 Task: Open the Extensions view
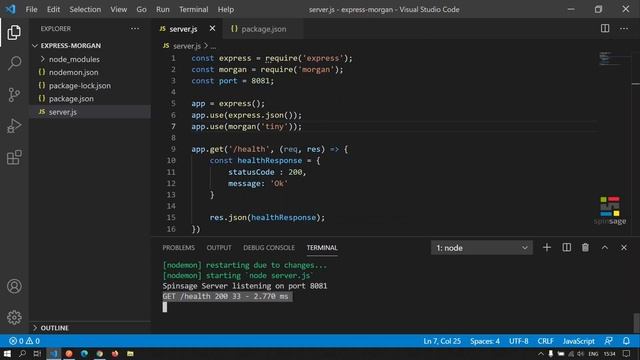(14, 157)
